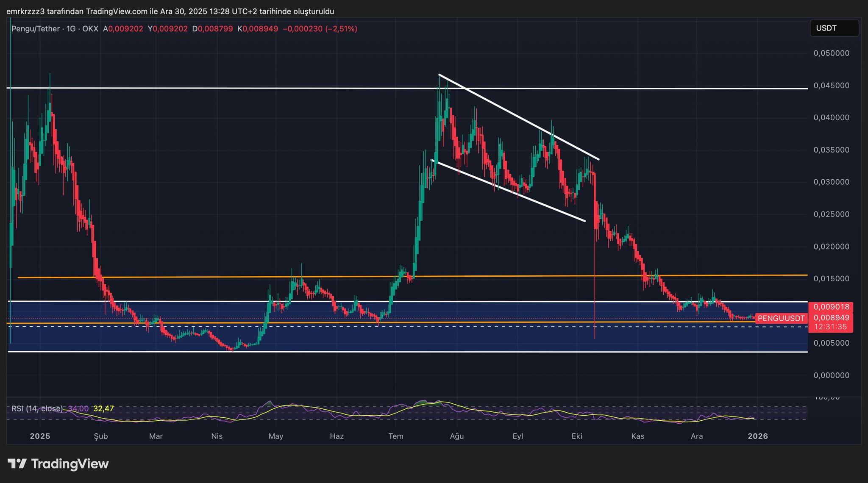Select the Şub label on time axis

[x=101, y=436]
